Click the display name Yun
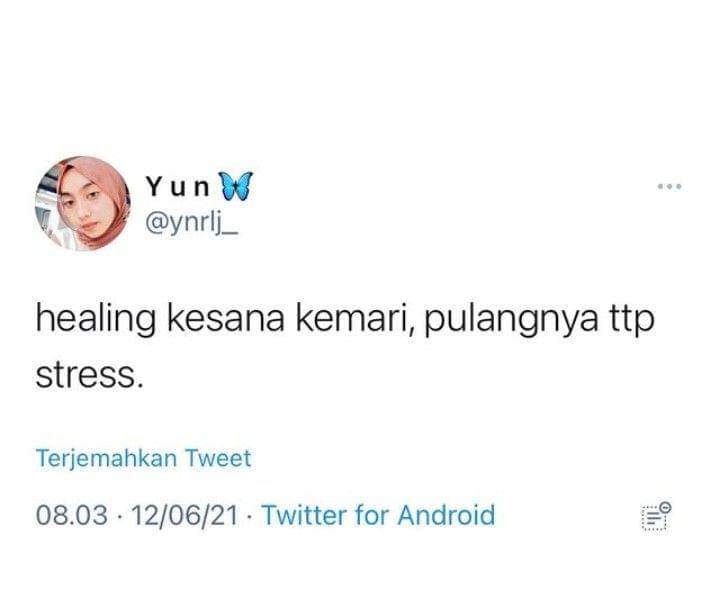This screenshot has height=609, width=719. [177, 187]
